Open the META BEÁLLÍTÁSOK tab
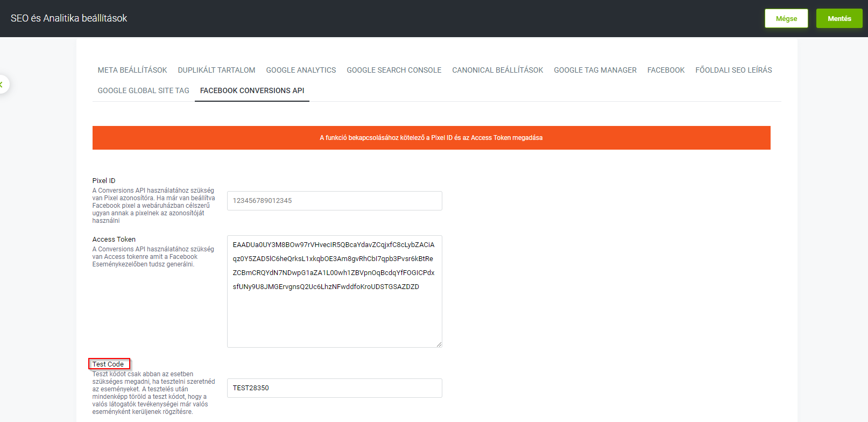The height and width of the screenshot is (422, 868). [x=132, y=70]
